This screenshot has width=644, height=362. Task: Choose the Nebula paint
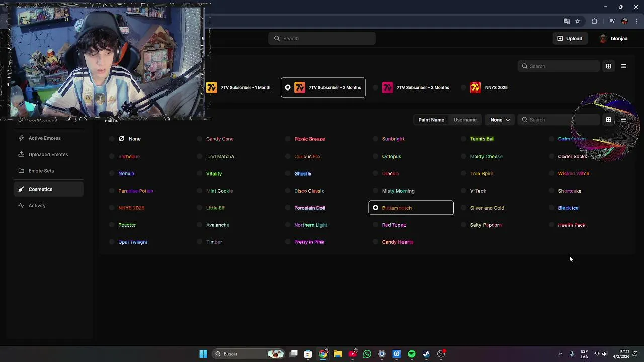(126, 173)
